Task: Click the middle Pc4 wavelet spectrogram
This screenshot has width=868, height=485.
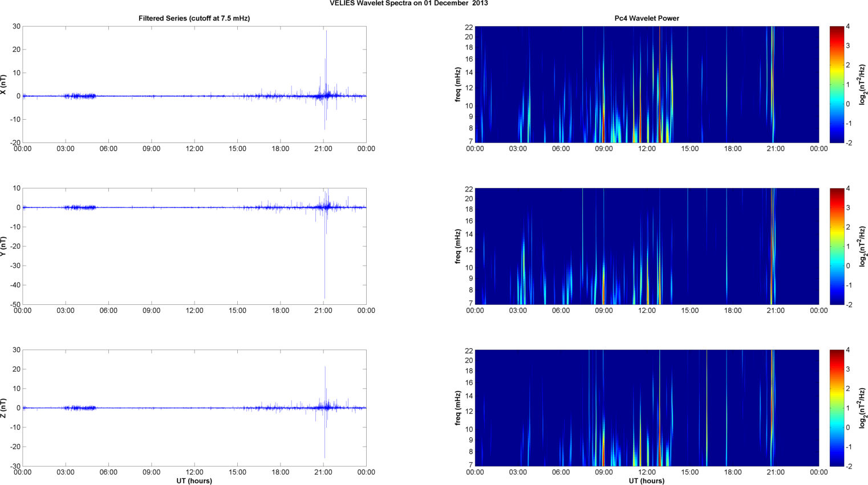Action: tap(646, 246)
